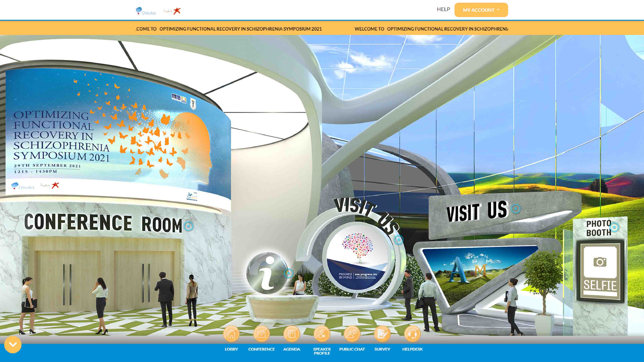This screenshot has width=644, height=362.
Task: Click the hotspot on the stone Visit Us sign
Action: click(x=516, y=209)
